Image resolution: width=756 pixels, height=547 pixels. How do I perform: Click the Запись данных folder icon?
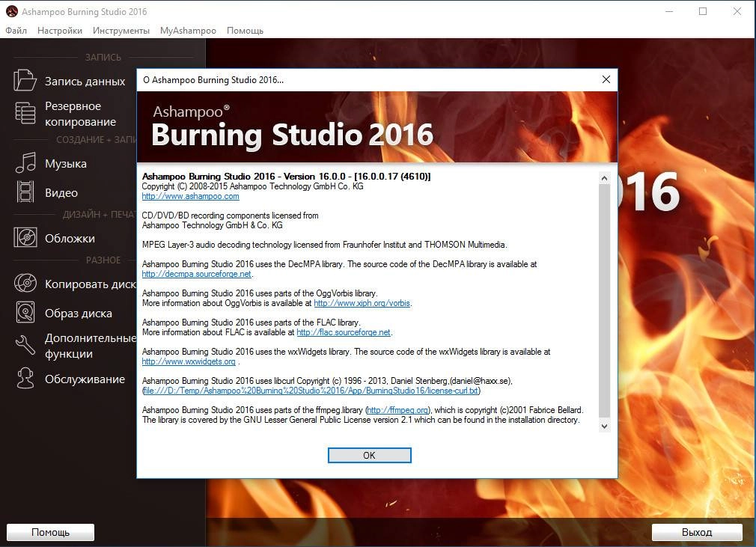pos(25,80)
